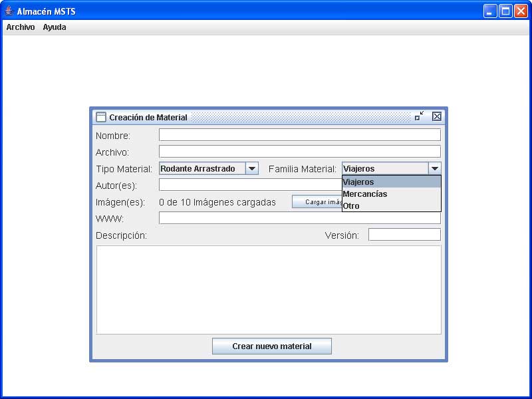
Task: Click the WWW text field
Action: [299, 218]
